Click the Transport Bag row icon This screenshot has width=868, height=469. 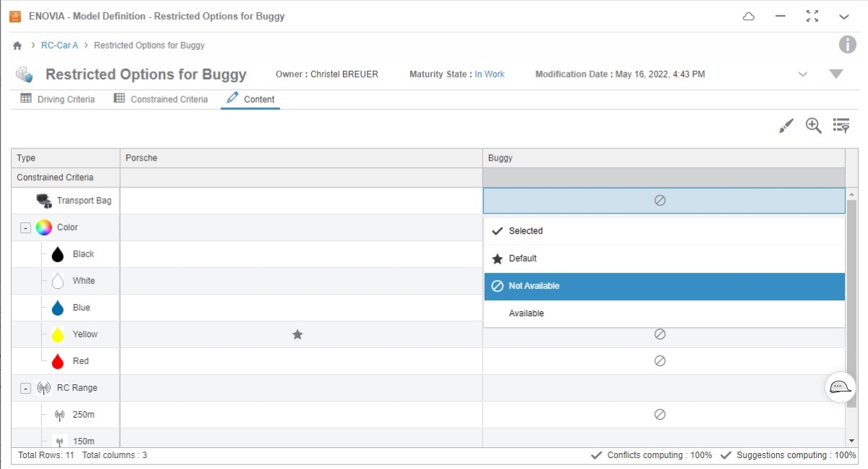click(x=43, y=200)
